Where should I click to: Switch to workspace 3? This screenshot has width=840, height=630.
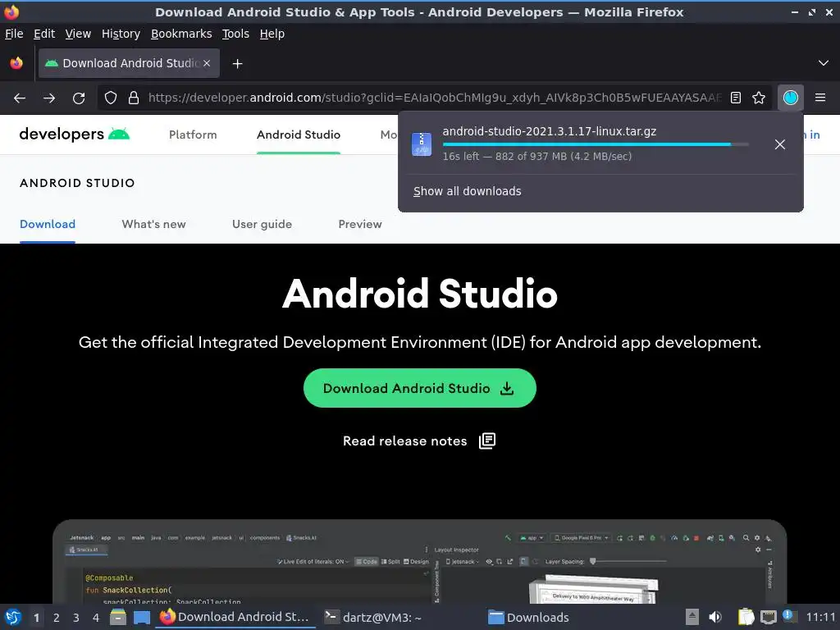click(76, 618)
